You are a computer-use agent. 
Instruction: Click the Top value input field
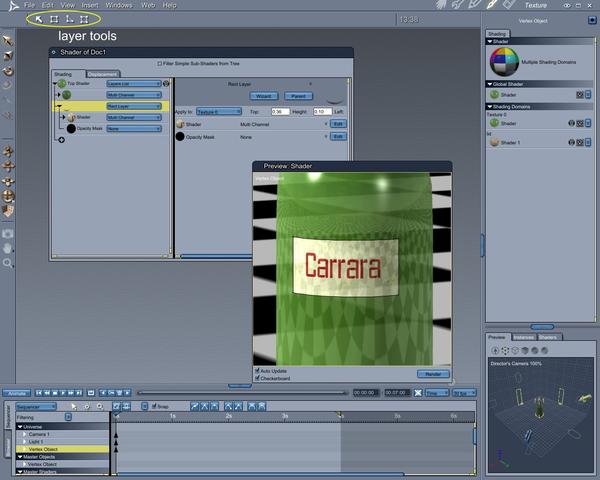280,112
